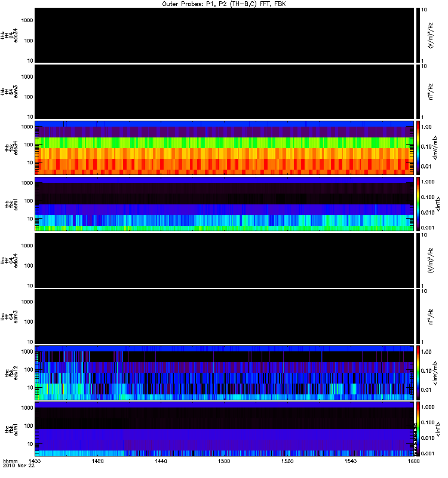Click the 'nT²/Hz' unit label of thb scm3

[x=431, y=92]
